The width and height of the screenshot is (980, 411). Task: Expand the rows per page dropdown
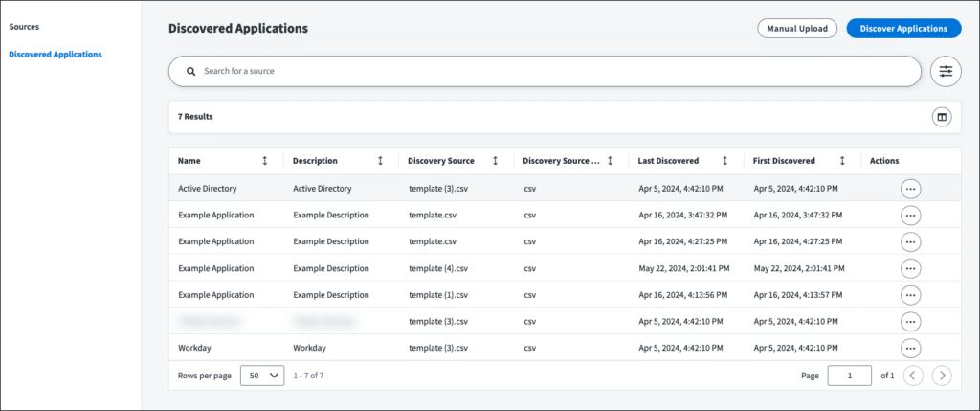pyautogui.click(x=261, y=376)
